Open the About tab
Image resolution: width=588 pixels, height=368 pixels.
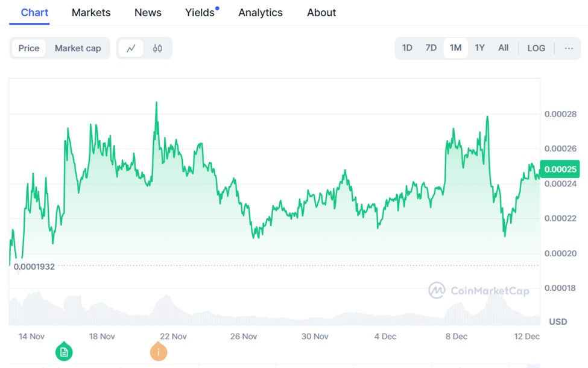click(x=321, y=13)
